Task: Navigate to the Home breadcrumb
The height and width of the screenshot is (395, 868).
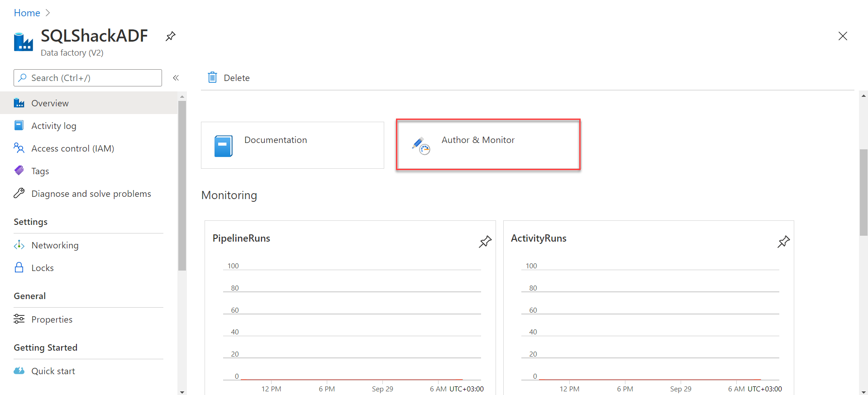Action: click(x=27, y=13)
